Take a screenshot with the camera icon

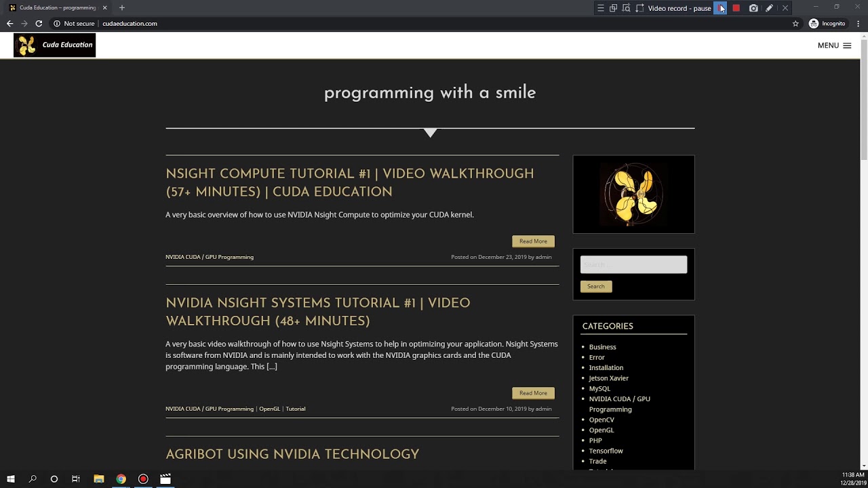[753, 8]
